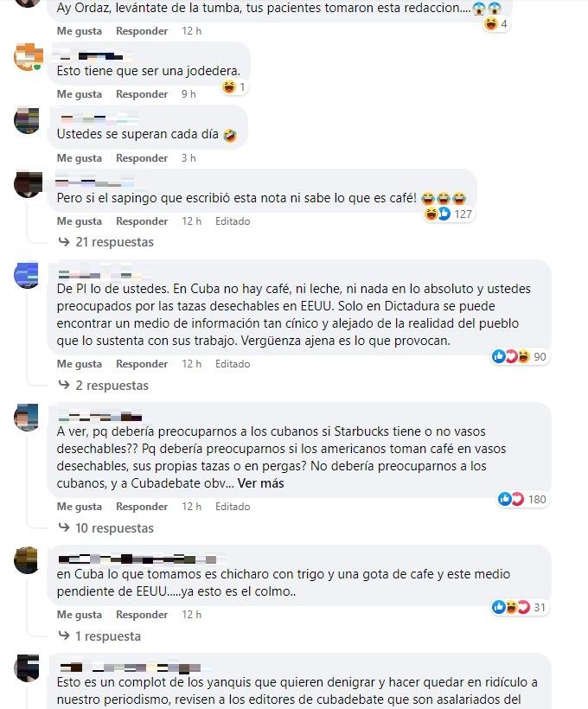Open '9 h' timestamp on the jodedera comment
Screen dimensions: 588x709
coord(189,94)
